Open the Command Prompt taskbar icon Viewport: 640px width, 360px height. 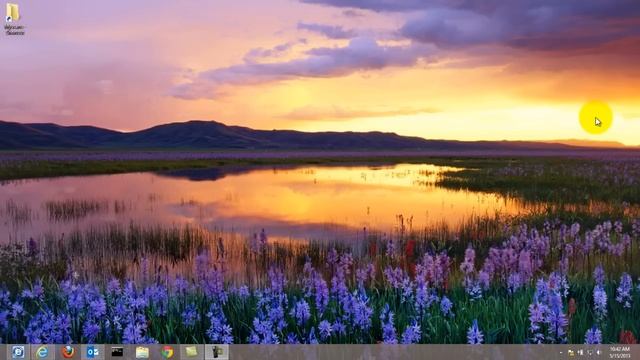tap(118, 352)
